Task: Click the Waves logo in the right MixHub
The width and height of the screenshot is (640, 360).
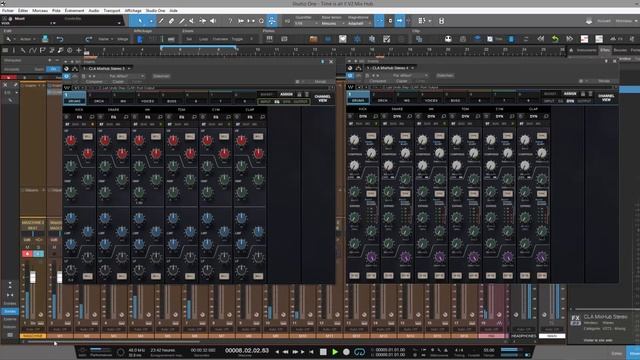Action: point(351,87)
